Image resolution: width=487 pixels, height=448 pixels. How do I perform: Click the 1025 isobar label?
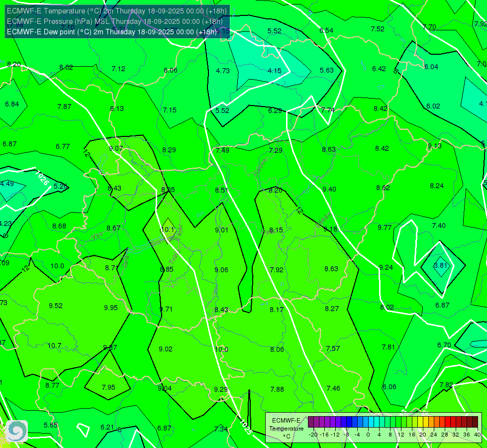pyautogui.click(x=246, y=427)
